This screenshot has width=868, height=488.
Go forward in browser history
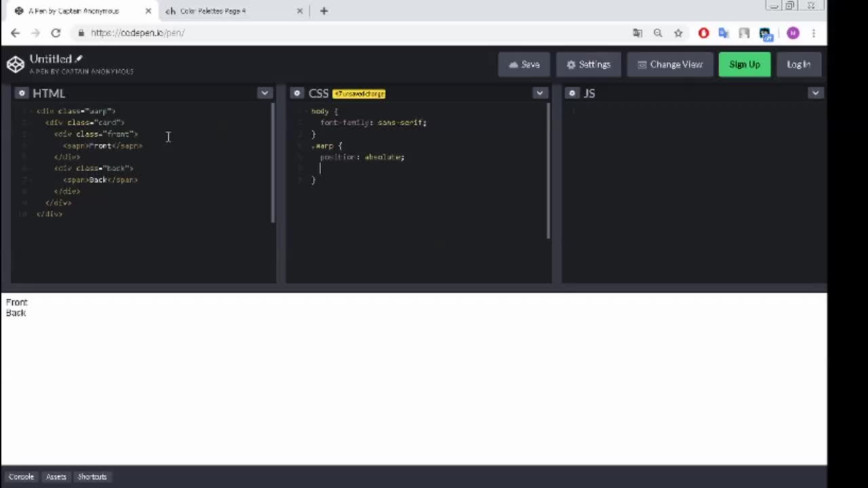36,33
